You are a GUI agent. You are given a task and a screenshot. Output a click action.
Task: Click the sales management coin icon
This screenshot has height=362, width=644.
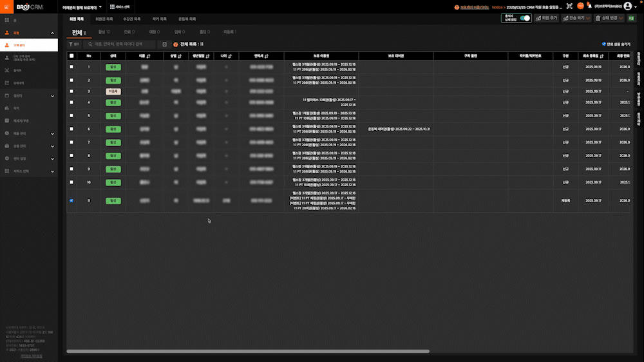pyautogui.click(x=6, y=133)
